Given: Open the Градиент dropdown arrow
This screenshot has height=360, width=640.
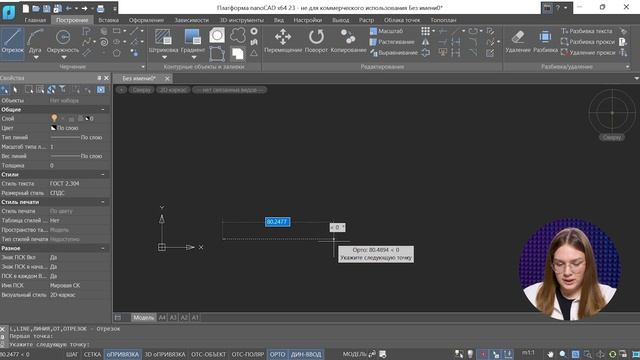Looking at the screenshot, I should click(x=193, y=58).
